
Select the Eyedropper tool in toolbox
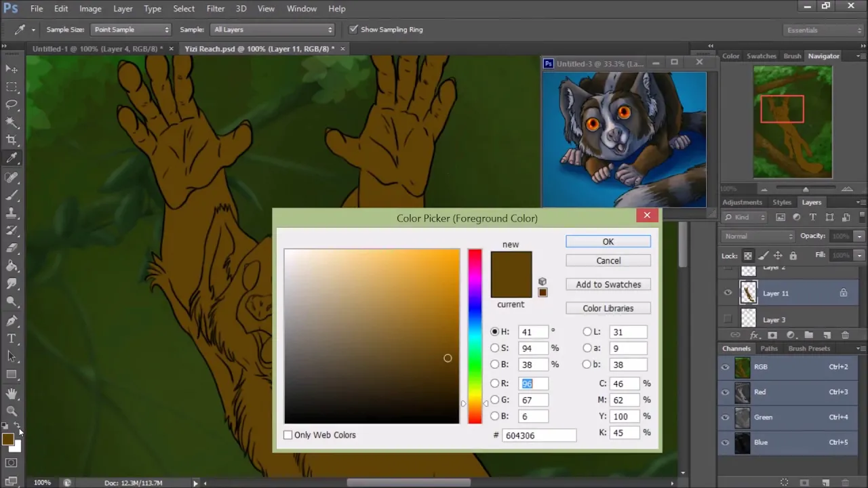click(12, 158)
